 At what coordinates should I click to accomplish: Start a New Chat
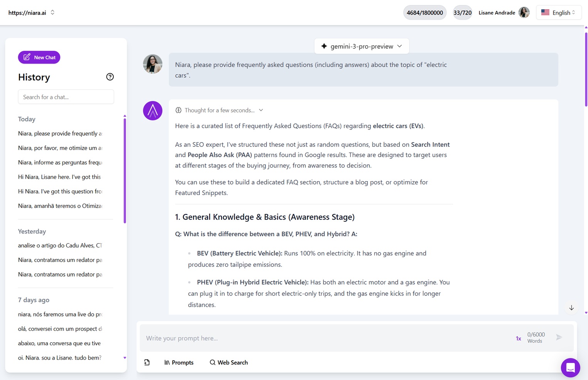[39, 57]
